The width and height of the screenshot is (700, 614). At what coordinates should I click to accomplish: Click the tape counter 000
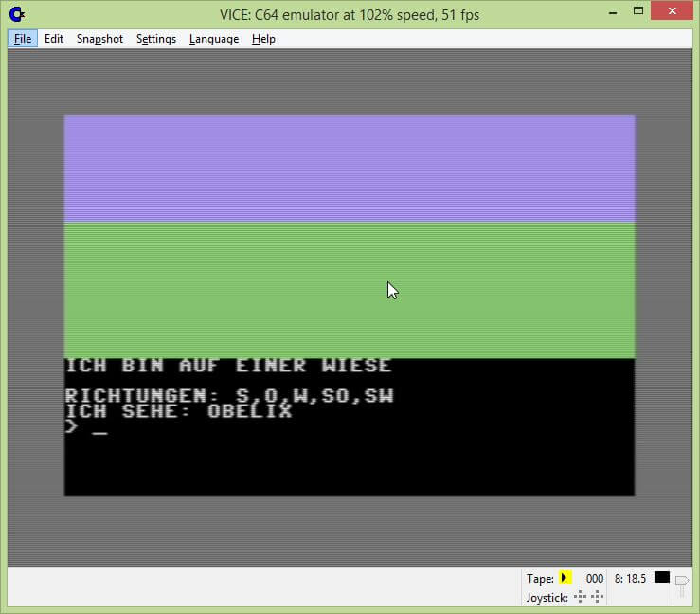point(594,579)
